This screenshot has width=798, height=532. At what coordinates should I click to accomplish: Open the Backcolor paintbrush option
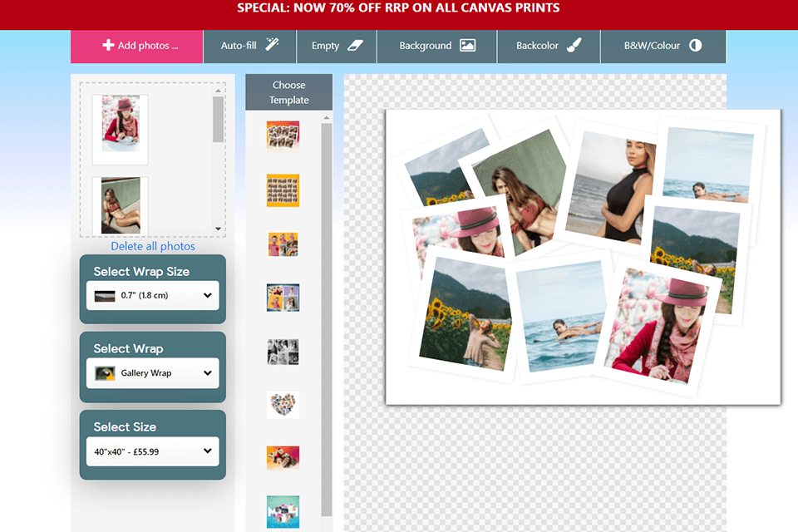click(x=549, y=47)
